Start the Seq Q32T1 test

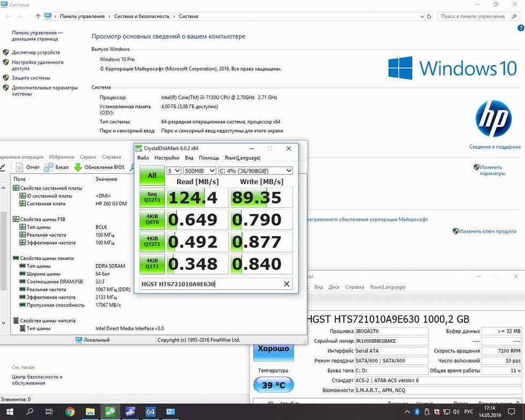coord(152,197)
